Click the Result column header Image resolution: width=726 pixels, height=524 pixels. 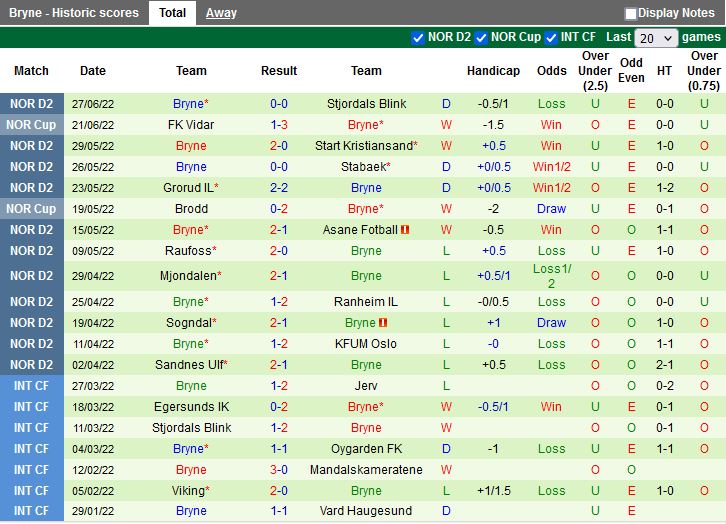coord(279,71)
